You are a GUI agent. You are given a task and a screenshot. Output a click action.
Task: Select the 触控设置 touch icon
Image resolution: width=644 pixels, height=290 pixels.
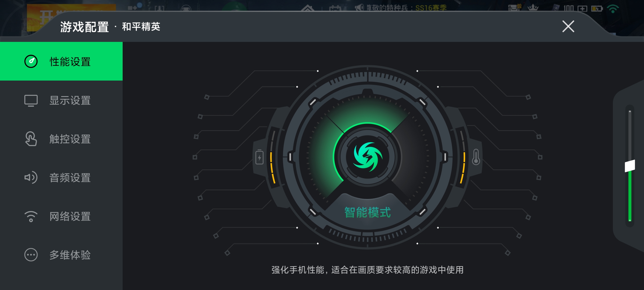click(31, 139)
